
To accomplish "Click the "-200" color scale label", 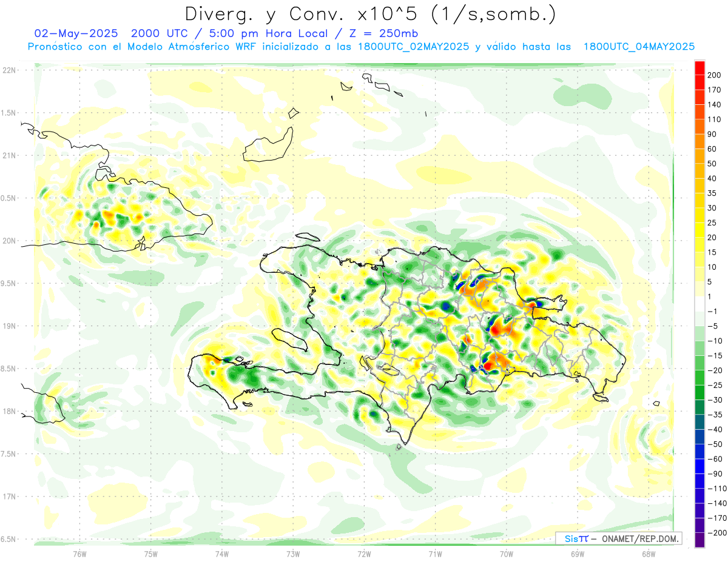I will (x=717, y=532).
